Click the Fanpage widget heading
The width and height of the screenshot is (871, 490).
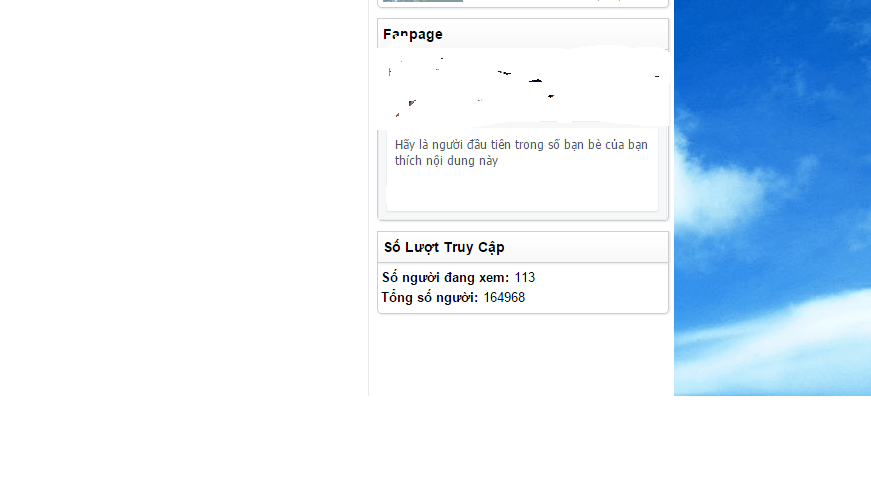pyautogui.click(x=413, y=34)
